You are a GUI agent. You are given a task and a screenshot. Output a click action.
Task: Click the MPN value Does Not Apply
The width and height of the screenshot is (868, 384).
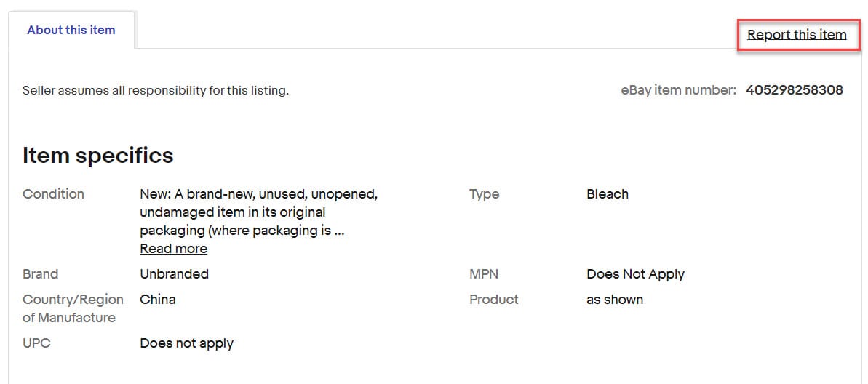tap(635, 274)
